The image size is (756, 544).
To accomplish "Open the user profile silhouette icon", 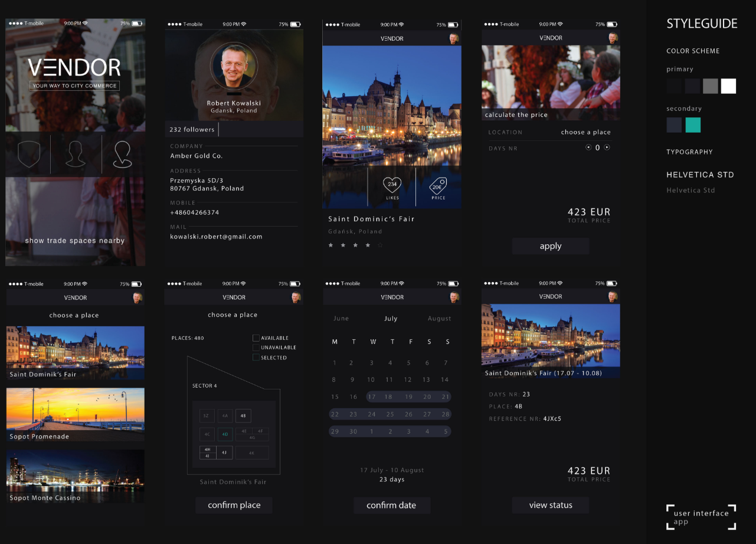I will [76, 153].
